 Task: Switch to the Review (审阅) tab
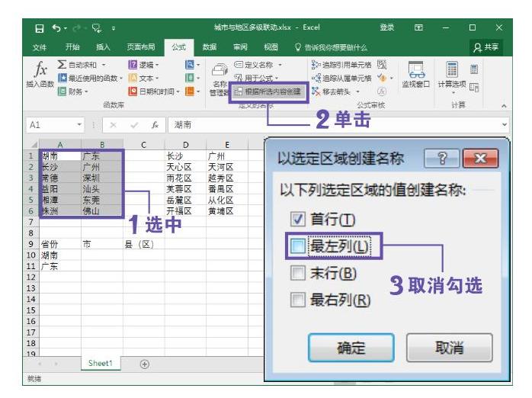coord(240,47)
